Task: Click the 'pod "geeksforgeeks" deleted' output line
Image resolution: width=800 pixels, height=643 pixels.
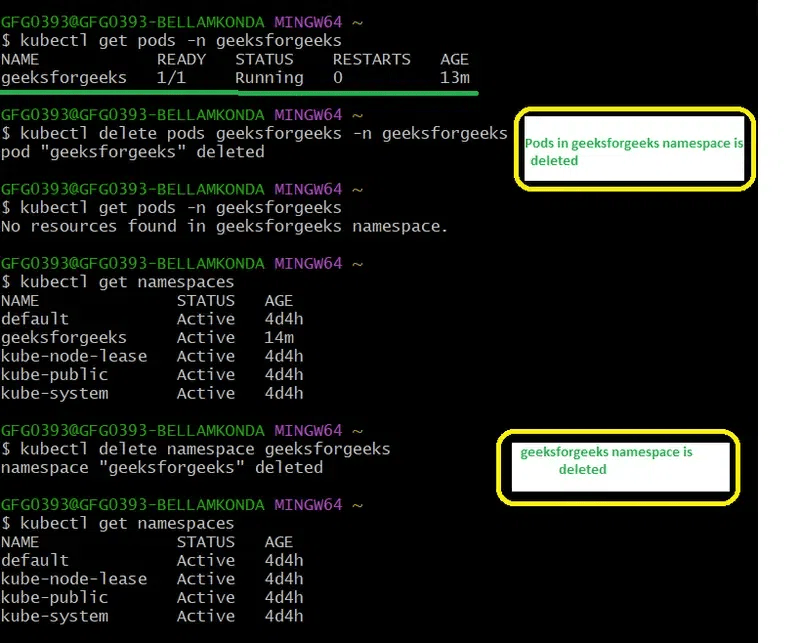Action: pyautogui.click(x=133, y=152)
